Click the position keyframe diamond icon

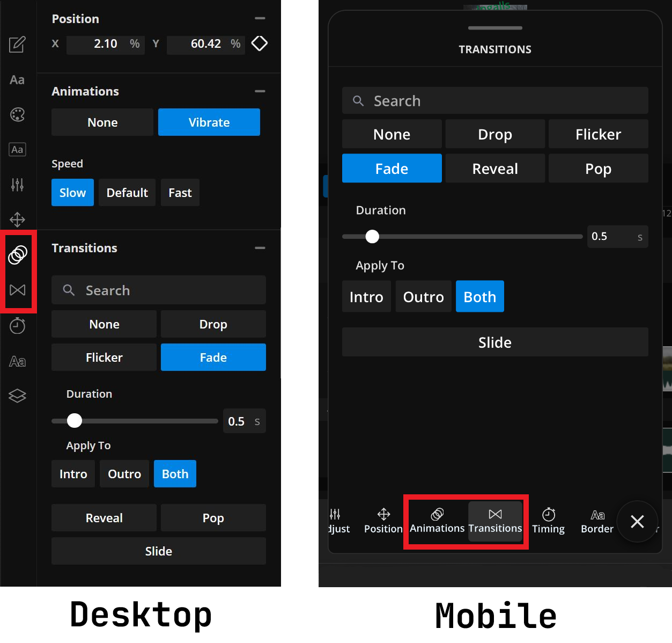260,43
